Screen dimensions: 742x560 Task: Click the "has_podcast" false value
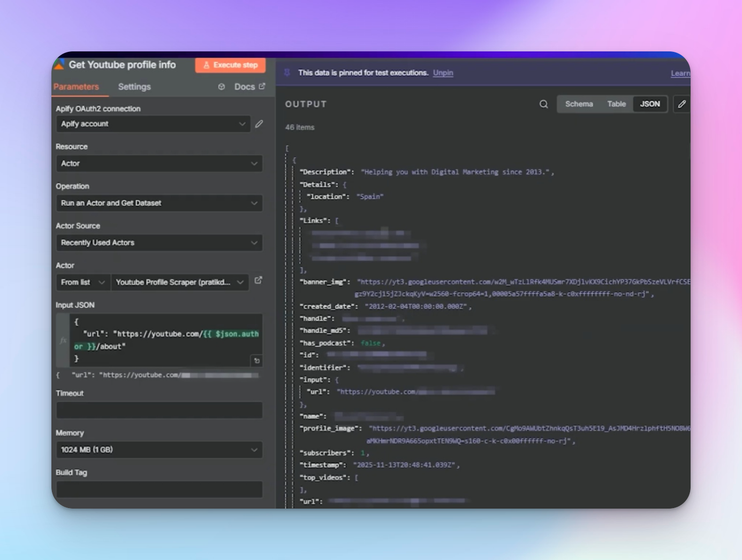click(x=370, y=343)
